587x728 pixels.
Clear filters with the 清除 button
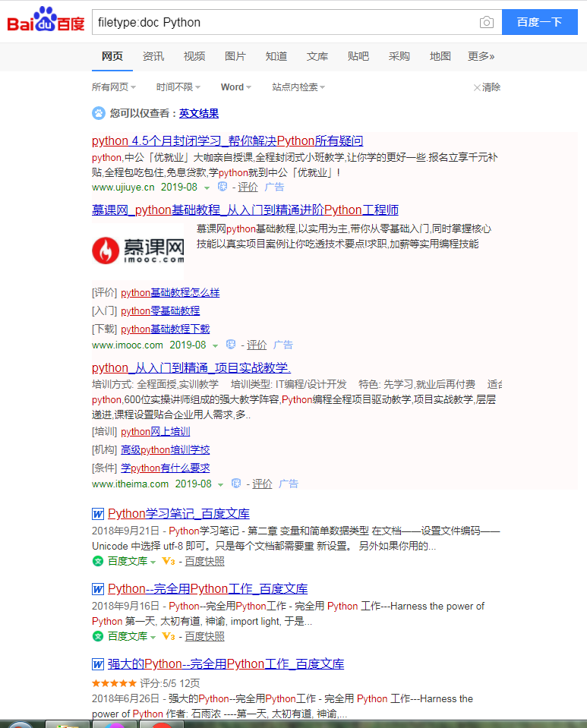(487, 87)
